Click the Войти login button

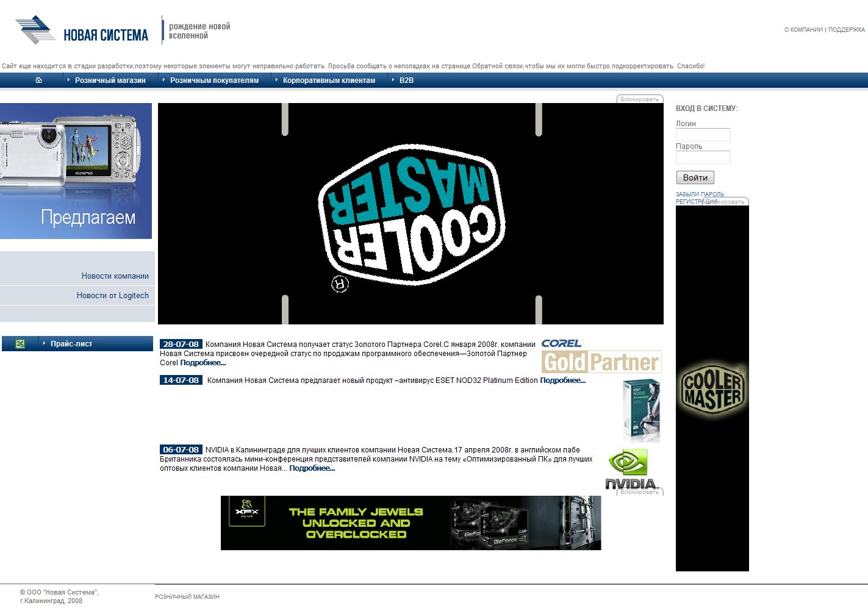(x=695, y=177)
